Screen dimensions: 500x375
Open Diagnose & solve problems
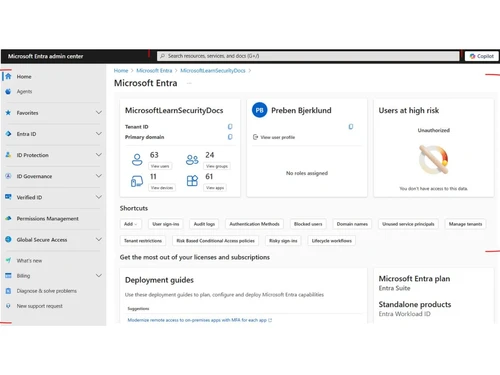(47, 291)
